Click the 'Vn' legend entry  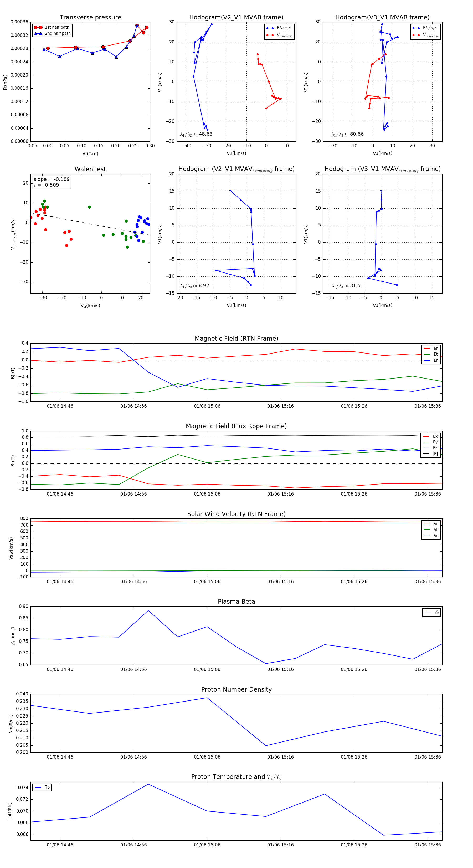click(431, 536)
